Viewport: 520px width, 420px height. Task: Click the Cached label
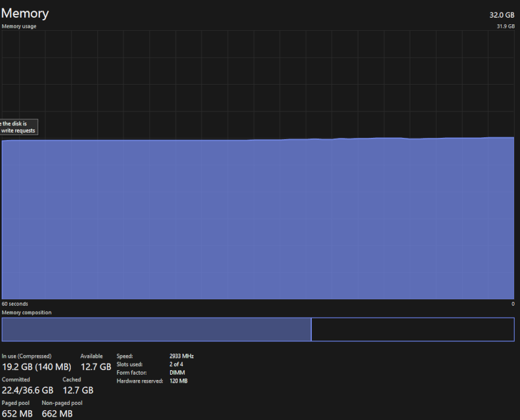tap(72, 379)
